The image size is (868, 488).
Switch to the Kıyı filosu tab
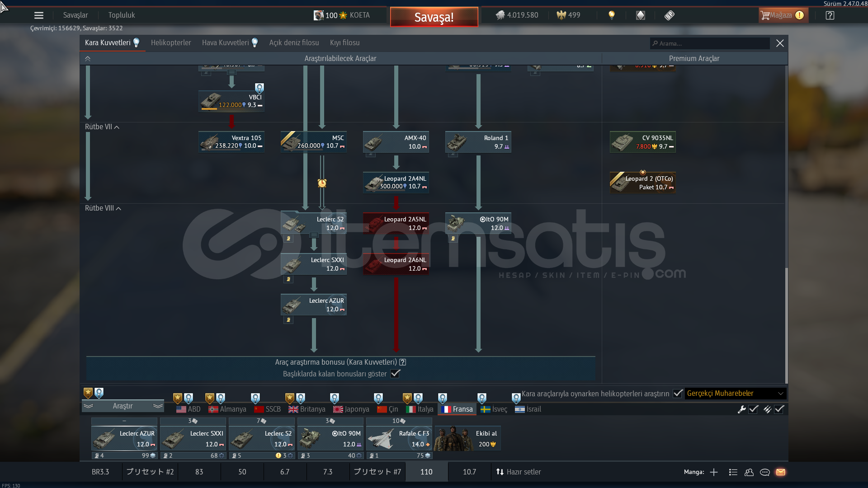pos(345,43)
